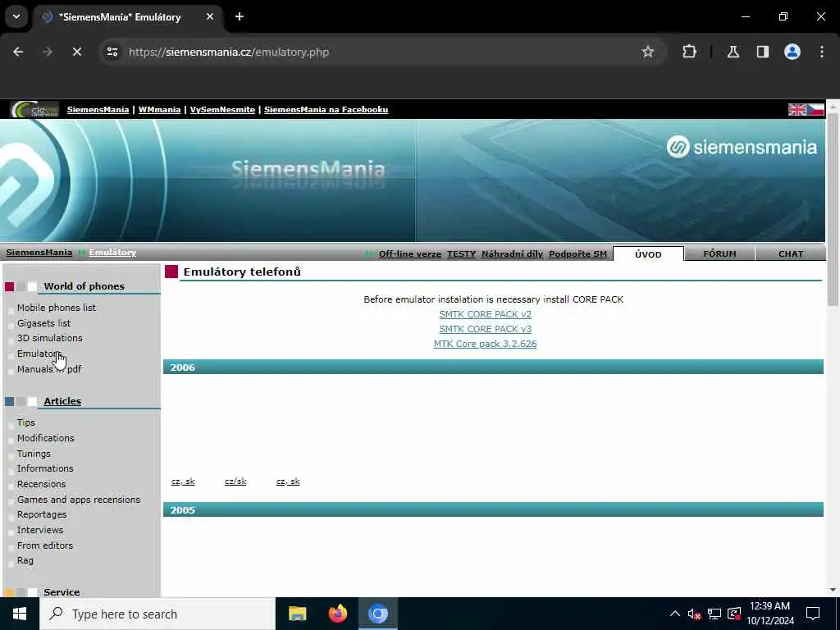Open the Chrome profile avatar

[792, 52]
